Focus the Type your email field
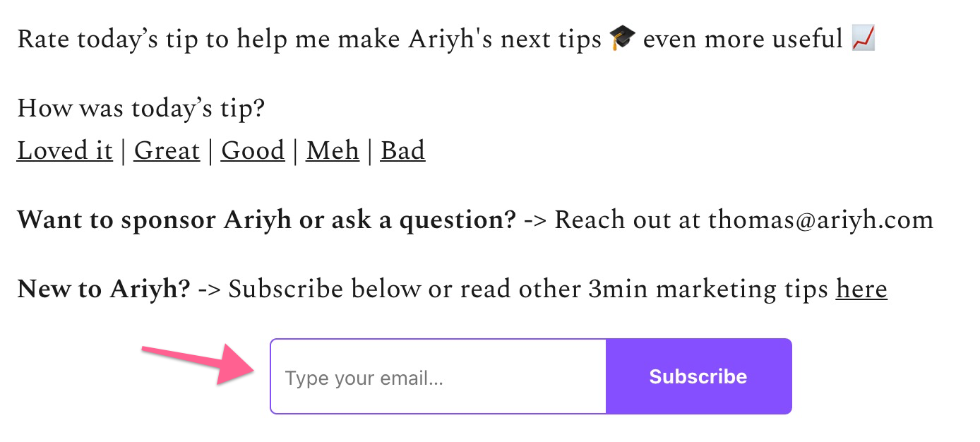Image resolution: width=980 pixels, height=442 pixels. click(438, 376)
